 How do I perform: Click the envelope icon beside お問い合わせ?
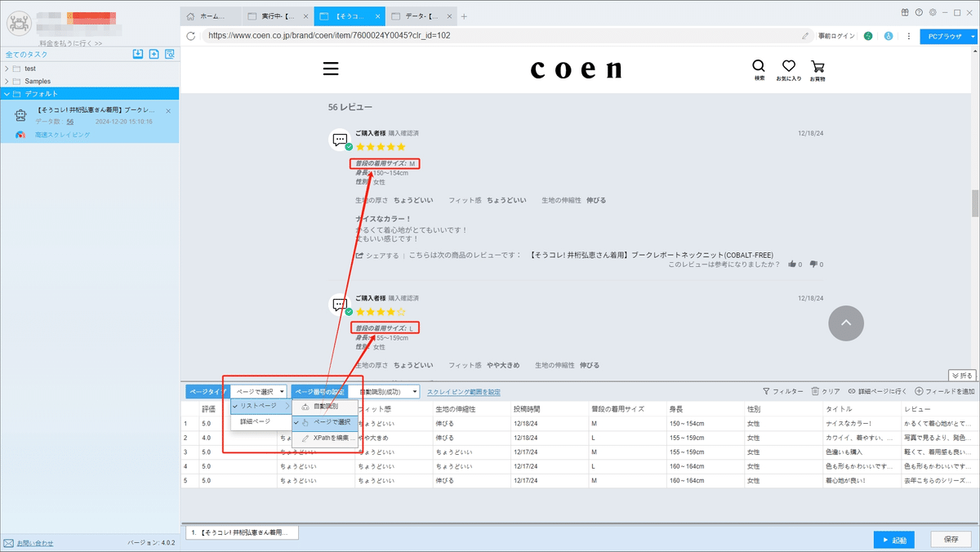(9, 543)
